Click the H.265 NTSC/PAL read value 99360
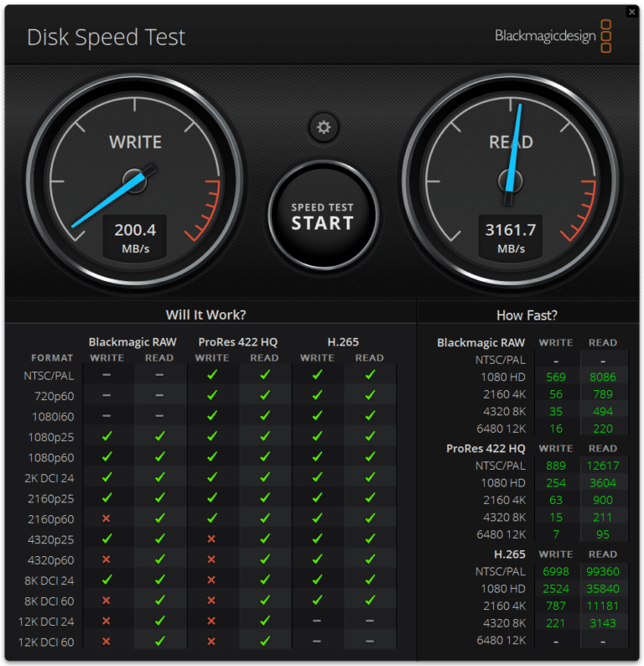This screenshot has width=644, height=666. point(602,571)
